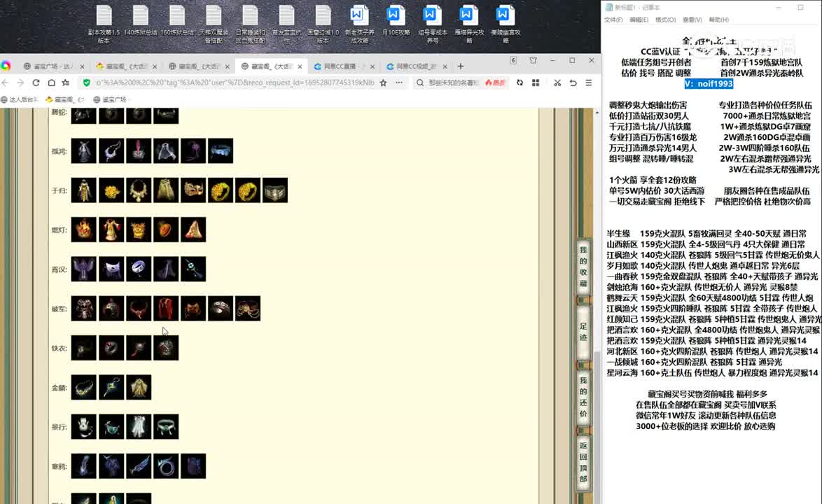822x504 pixels.
Task: Open Notepad 帮助(H) menu
Action: 719,20
